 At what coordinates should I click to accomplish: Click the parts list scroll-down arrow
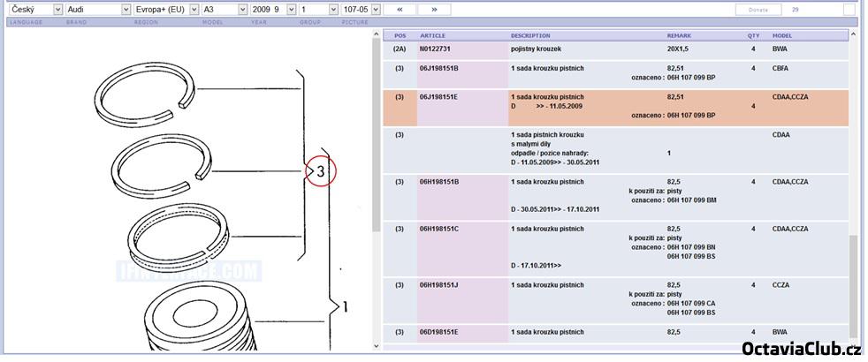[x=853, y=343]
